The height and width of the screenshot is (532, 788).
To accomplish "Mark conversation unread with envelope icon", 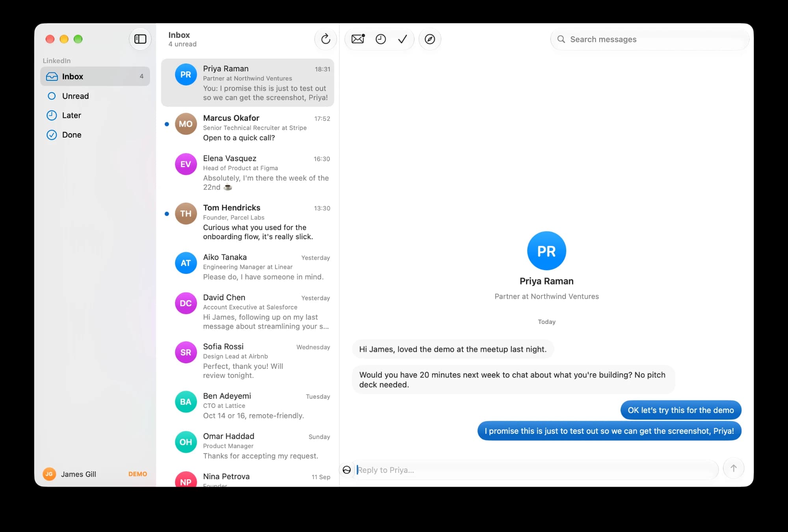I will click(x=358, y=39).
